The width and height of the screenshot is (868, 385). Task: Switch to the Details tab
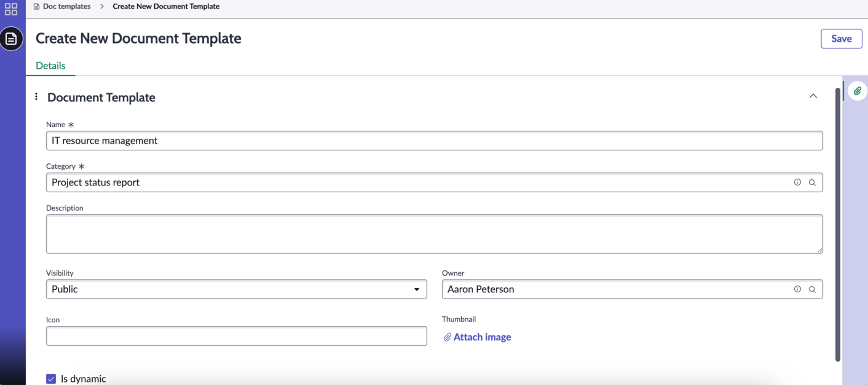coord(50,66)
